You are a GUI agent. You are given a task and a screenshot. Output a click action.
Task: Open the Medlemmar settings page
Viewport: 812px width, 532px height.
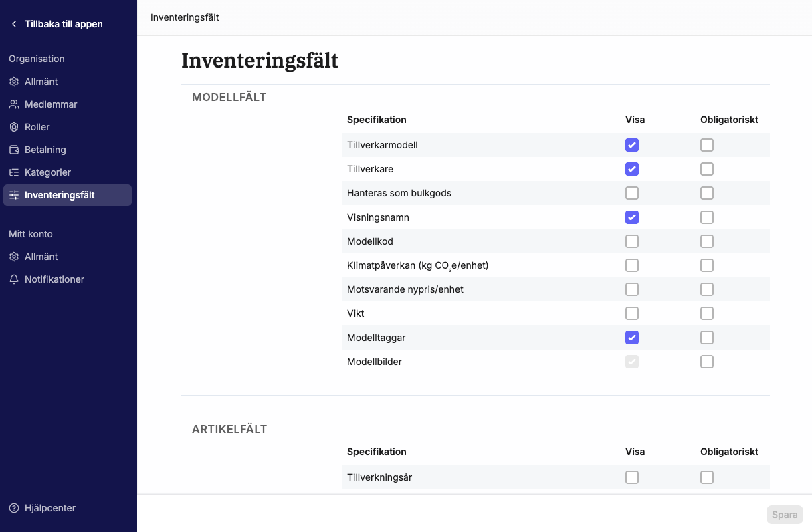click(x=51, y=104)
